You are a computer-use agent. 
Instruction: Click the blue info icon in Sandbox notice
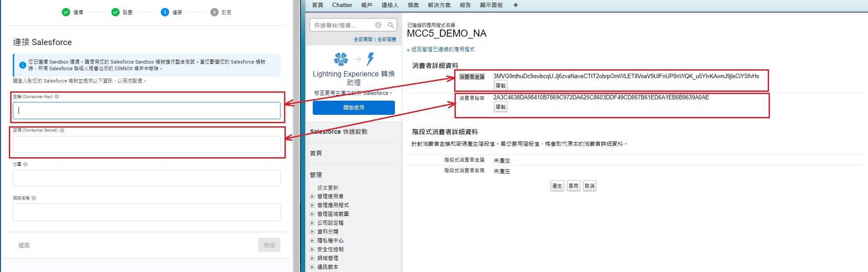(x=23, y=65)
